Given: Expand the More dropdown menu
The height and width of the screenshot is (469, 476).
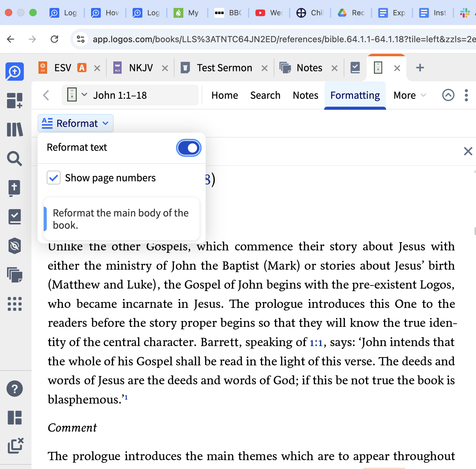Looking at the screenshot, I should click(x=410, y=95).
